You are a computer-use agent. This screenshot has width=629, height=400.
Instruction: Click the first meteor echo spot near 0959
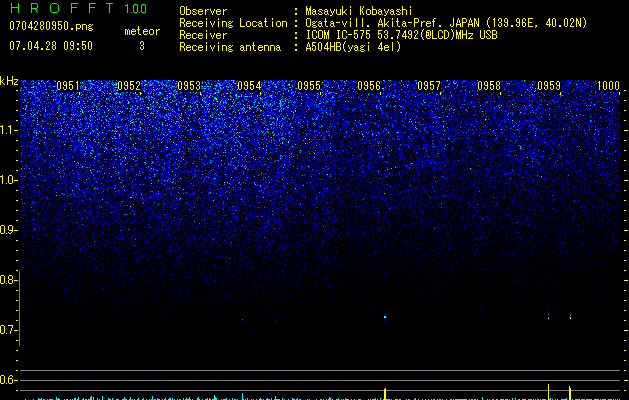click(x=548, y=317)
